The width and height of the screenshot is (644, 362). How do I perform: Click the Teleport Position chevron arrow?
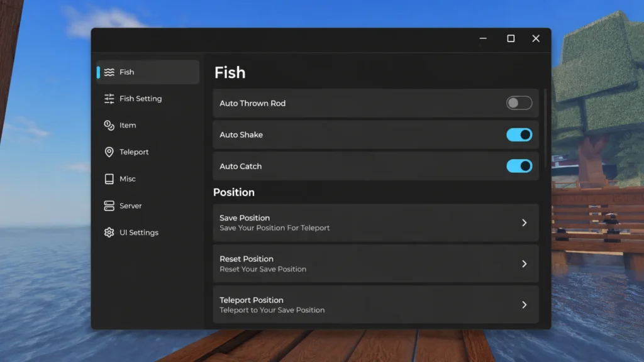524,305
